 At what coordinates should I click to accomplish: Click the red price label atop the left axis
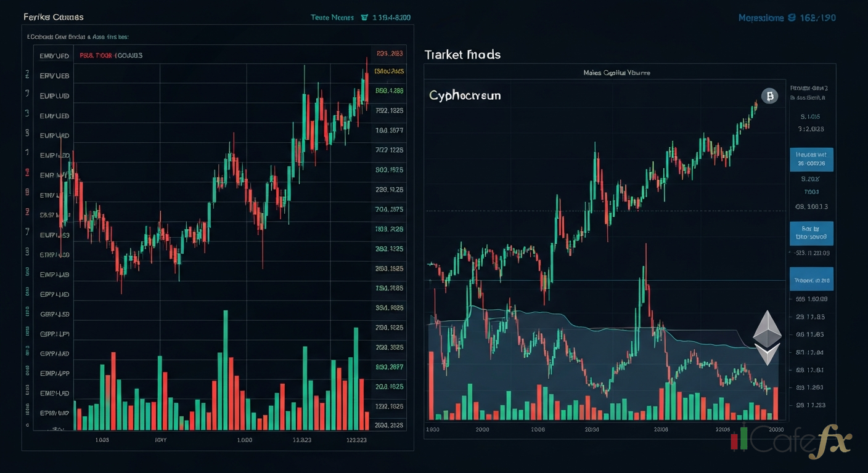pyautogui.click(x=389, y=54)
